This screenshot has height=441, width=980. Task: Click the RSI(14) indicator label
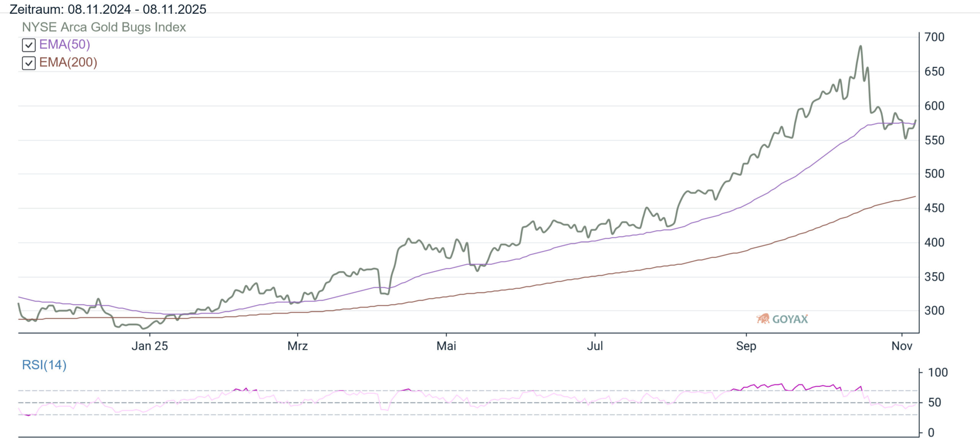44,365
